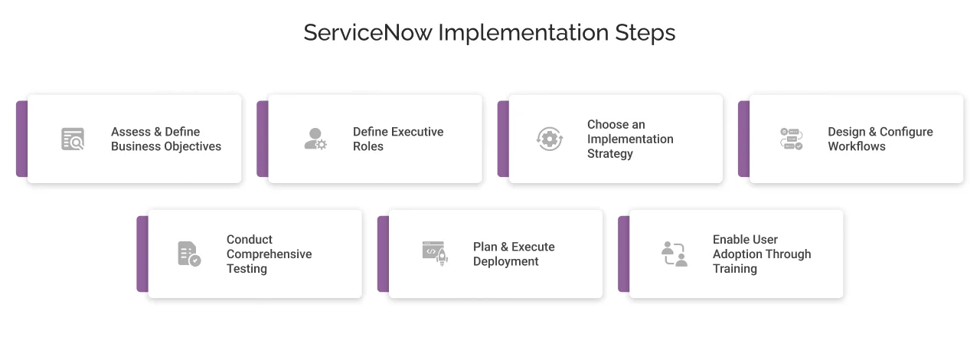Select the workflow diagram icon
Screen dimensions: 980x344
[791, 139]
